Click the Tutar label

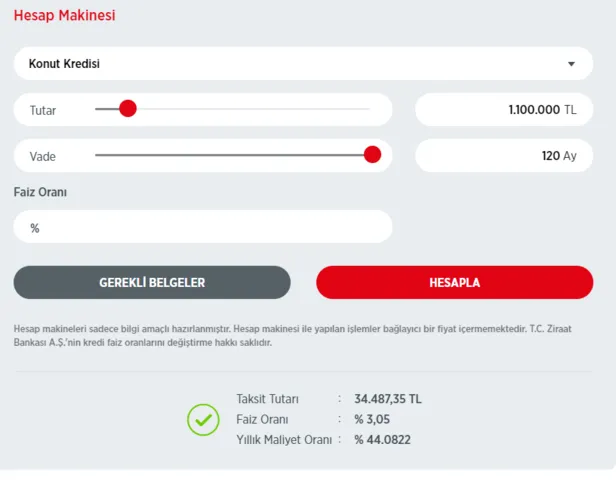click(x=43, y=110)
